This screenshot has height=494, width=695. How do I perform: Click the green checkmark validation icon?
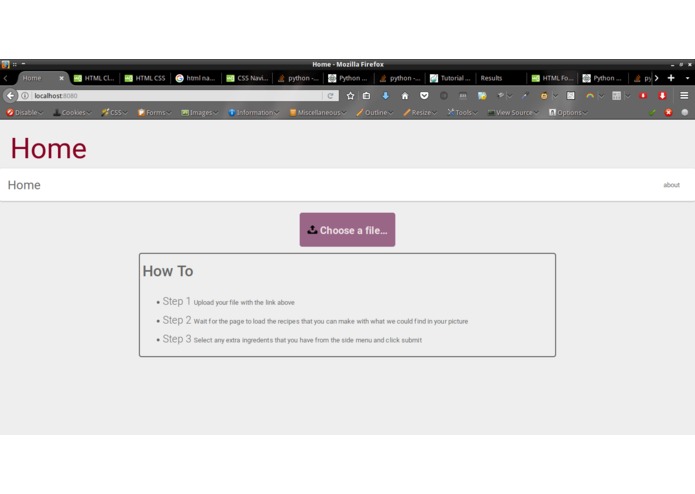tap(652, 113)
